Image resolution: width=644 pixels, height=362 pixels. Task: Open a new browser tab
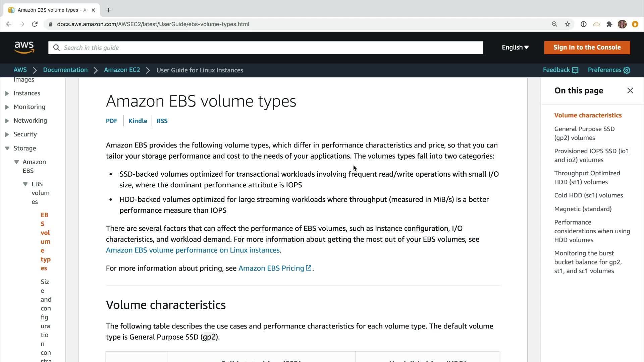pos(109,10)
